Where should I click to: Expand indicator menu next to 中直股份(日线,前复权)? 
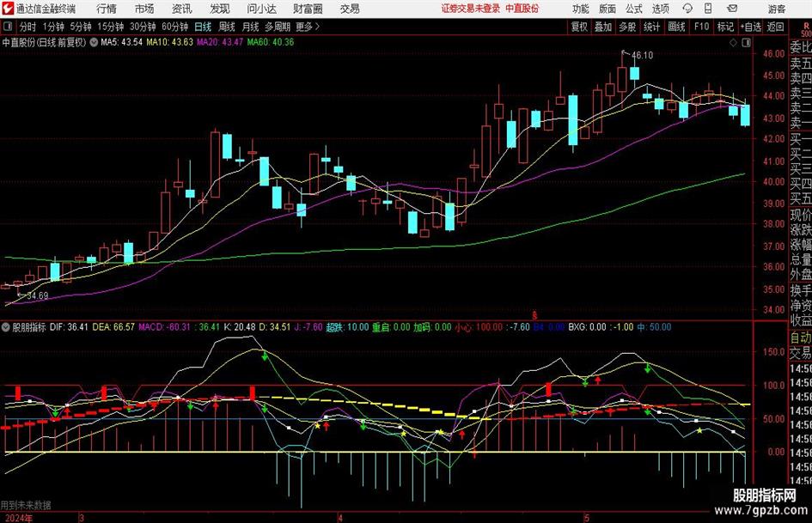click(94, 42)
